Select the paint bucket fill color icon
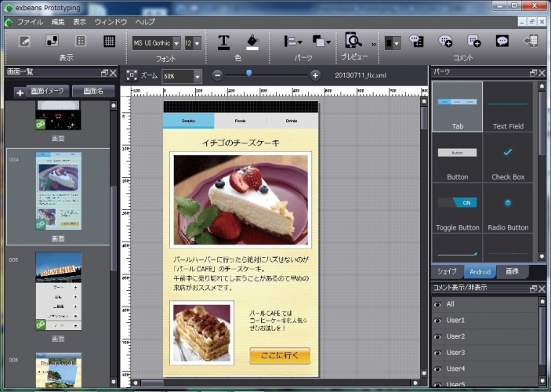The width and height of the screenshot is (551, 392). point(252,42)
